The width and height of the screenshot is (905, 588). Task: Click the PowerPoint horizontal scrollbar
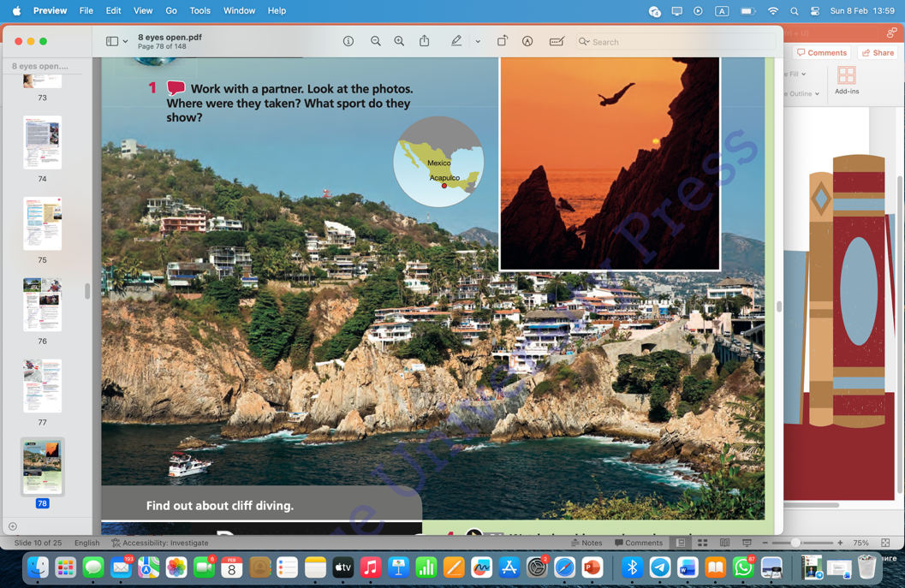812,505
